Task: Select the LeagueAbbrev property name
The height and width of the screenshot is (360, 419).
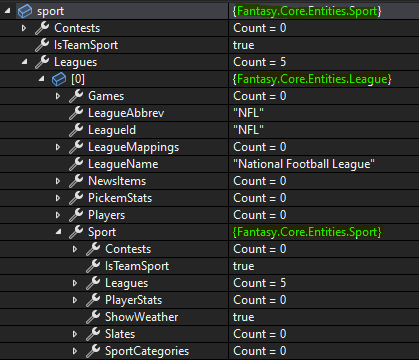Action: (126, 113)
